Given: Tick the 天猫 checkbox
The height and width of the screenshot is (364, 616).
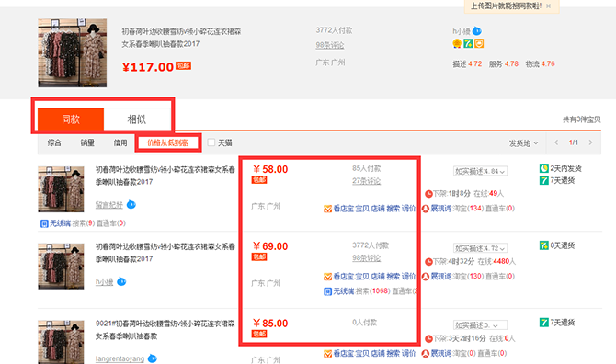Looking at the screenshot, I should [211, 142].
